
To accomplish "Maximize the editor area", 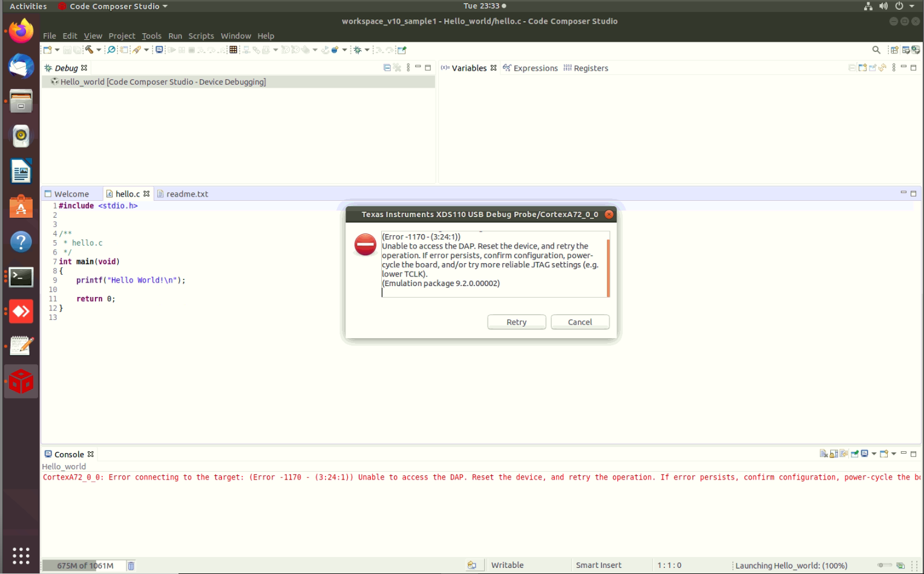I will [x=914, y=194].
